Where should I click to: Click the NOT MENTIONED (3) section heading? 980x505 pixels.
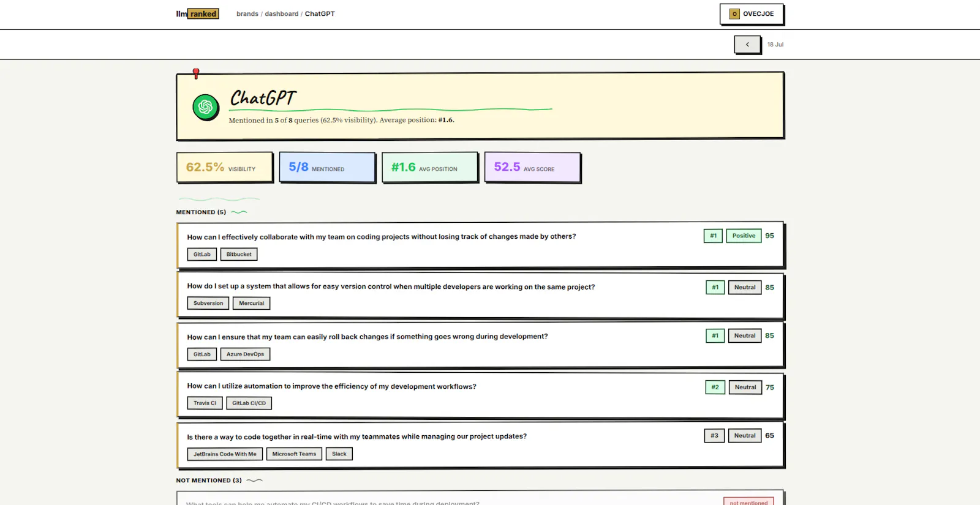click(x=209, y=481)
